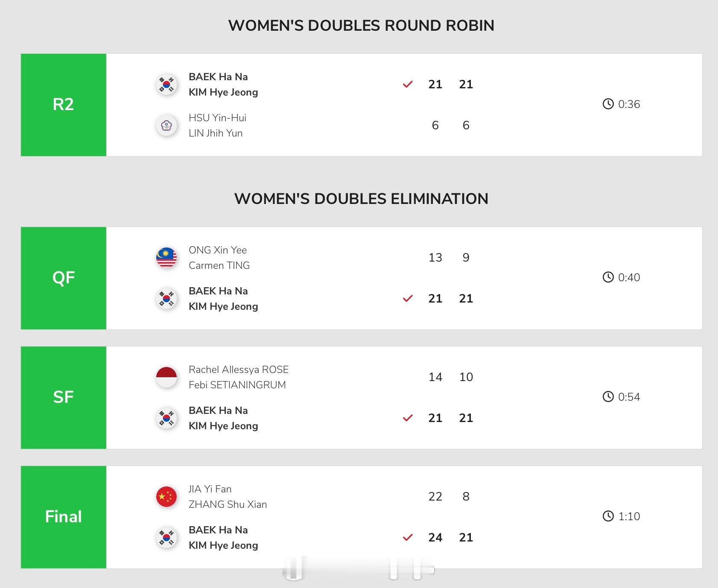Click JIA Yi Fan player name
718x588 pixels.
(210, 489)
